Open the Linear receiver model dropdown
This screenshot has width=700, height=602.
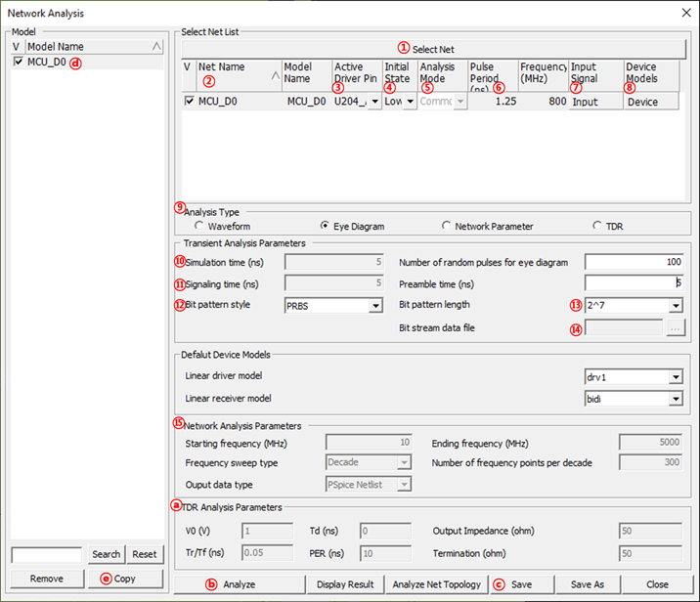676,399
